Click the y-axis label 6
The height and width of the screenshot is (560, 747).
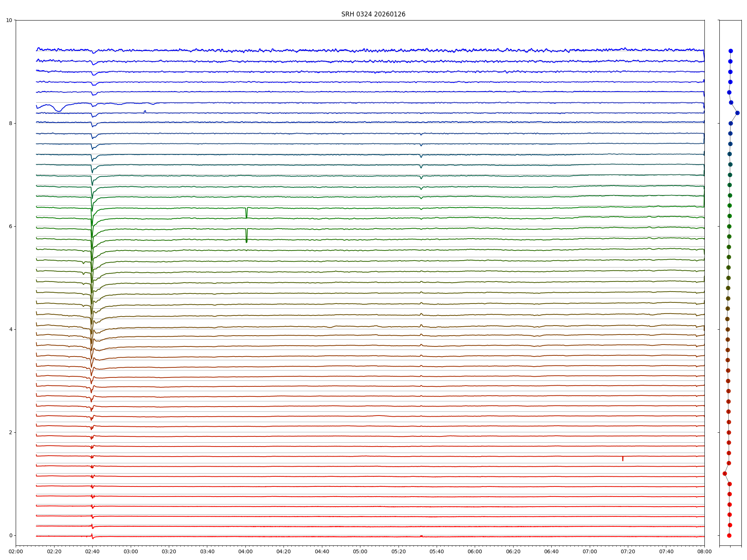(x=10, y=226)
